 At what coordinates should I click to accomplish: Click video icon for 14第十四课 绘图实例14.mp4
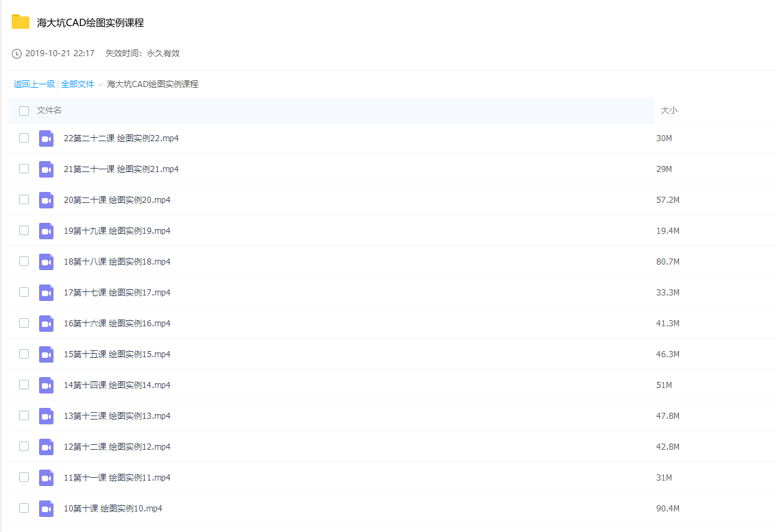(x=46, y=385)
